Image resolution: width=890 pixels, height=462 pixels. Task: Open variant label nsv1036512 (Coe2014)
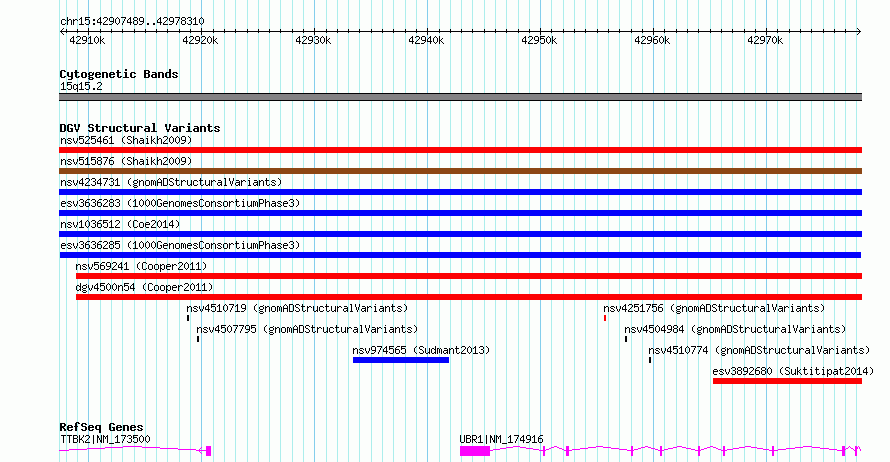pyautogui.click(x=120, y=224)
